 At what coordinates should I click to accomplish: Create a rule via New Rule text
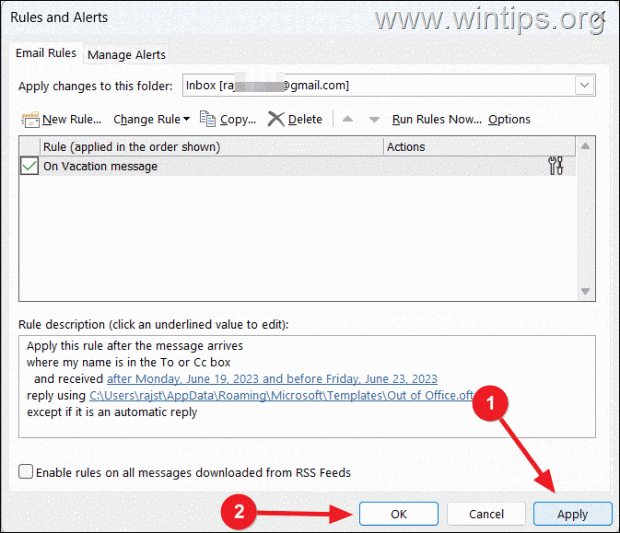tap(72, 119)
